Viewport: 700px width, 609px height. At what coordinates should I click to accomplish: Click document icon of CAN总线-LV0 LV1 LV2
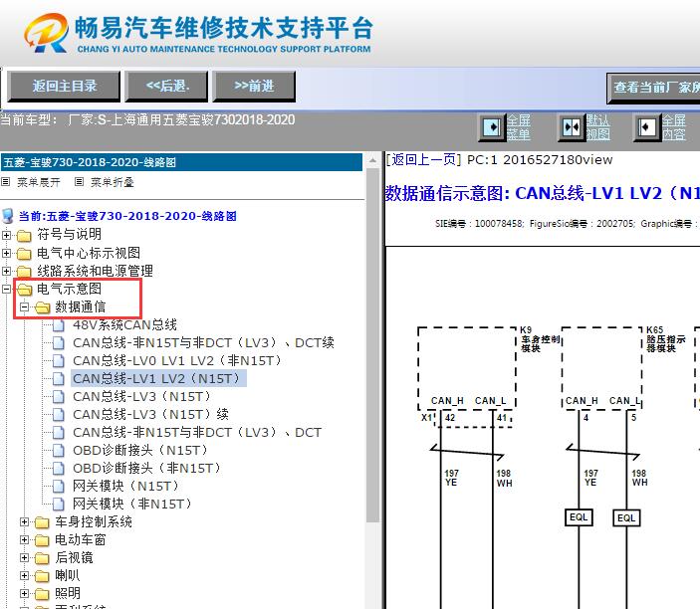pos(59,361)
